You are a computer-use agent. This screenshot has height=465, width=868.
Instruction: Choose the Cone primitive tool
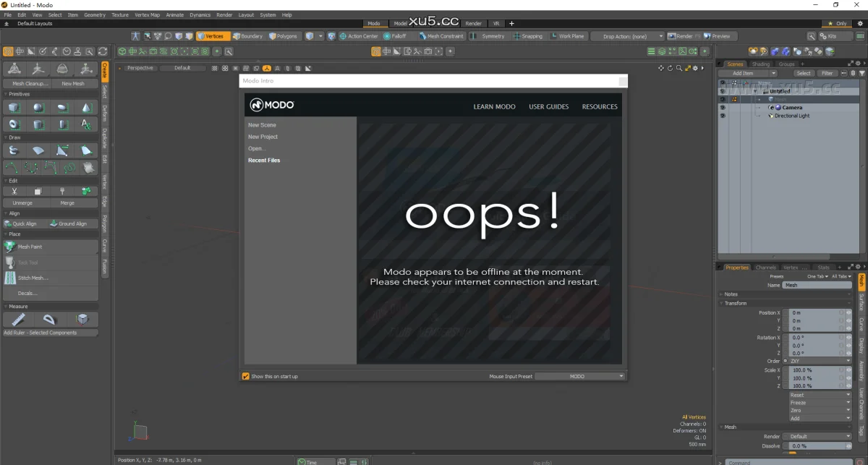86,108
